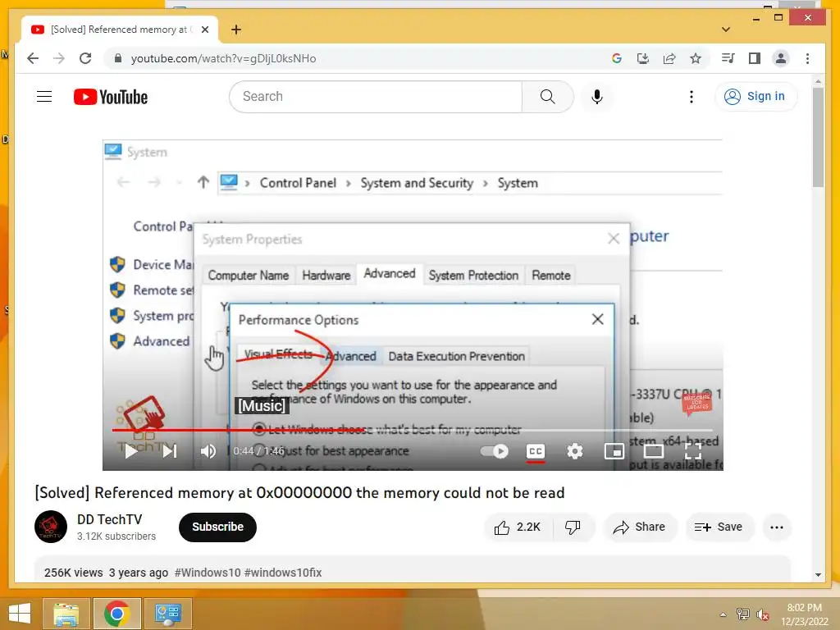This screenshot has height=630, width=840.
Task: Open the tab search chevron
Action: (726, 30)
